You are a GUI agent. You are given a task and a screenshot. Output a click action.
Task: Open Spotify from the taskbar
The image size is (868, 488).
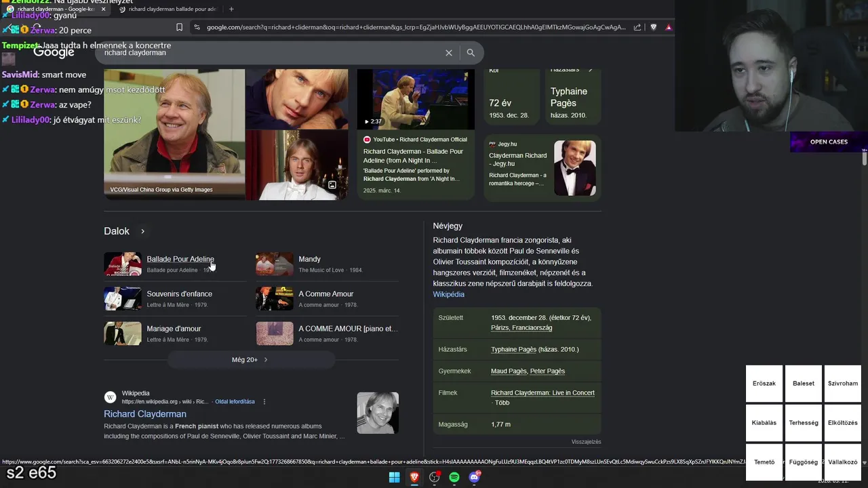point(454,477)
